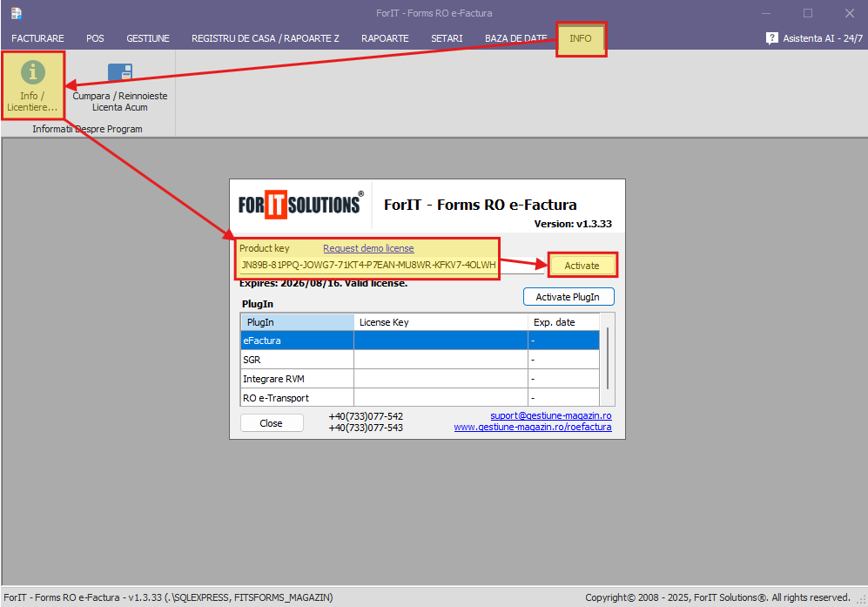
Task: Open the BAZA DE DATE menu
Action: [x=516, y=38]
